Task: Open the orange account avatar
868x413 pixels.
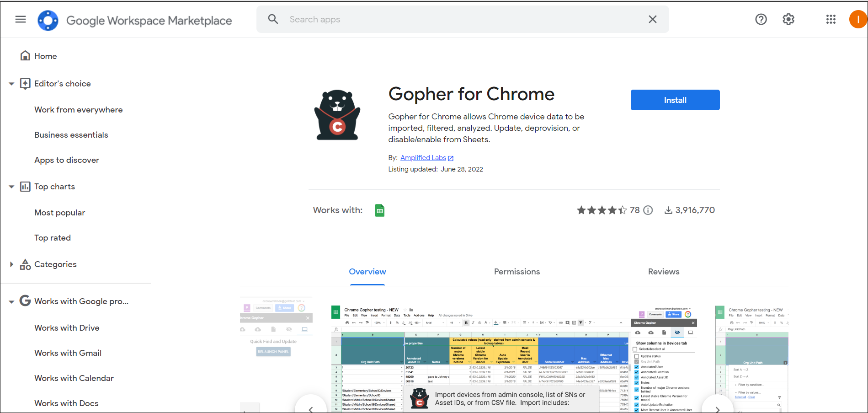Action: tap(857, 19)
